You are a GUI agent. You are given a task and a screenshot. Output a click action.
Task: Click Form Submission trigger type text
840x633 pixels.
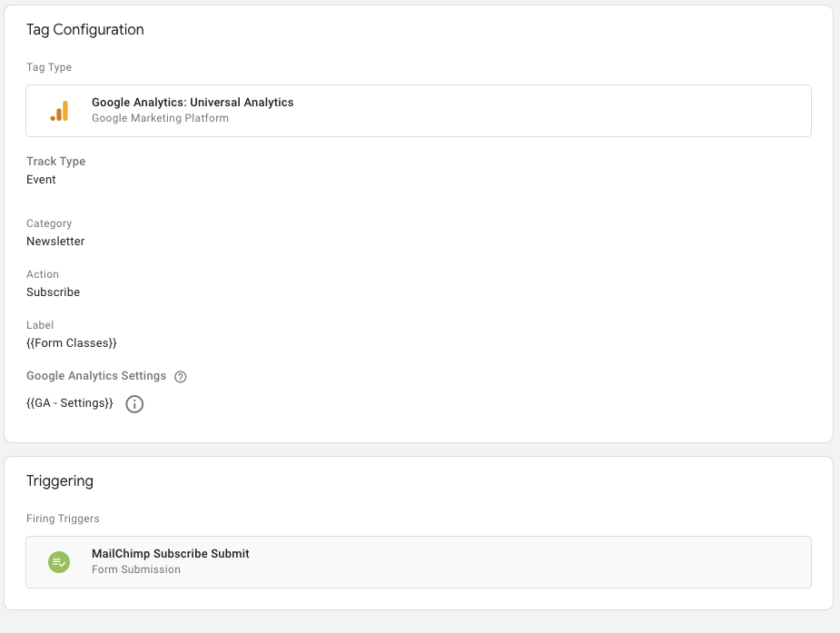(136, 569)
